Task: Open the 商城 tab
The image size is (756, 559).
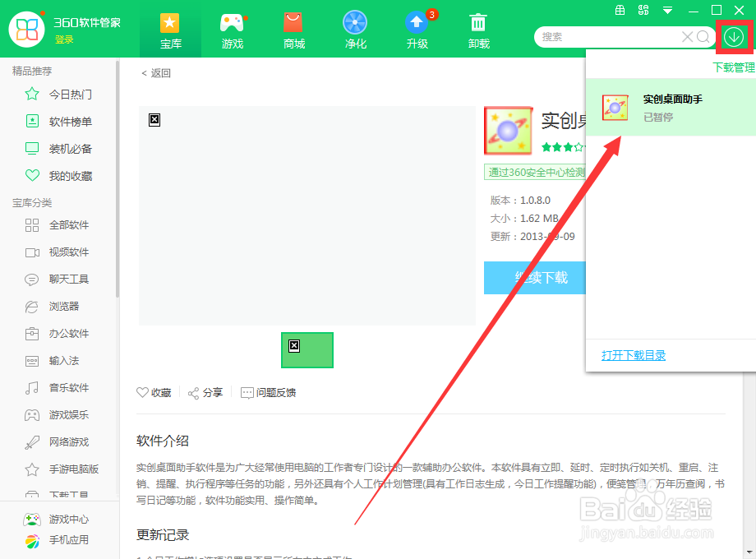Action: (x=293, y=31)
